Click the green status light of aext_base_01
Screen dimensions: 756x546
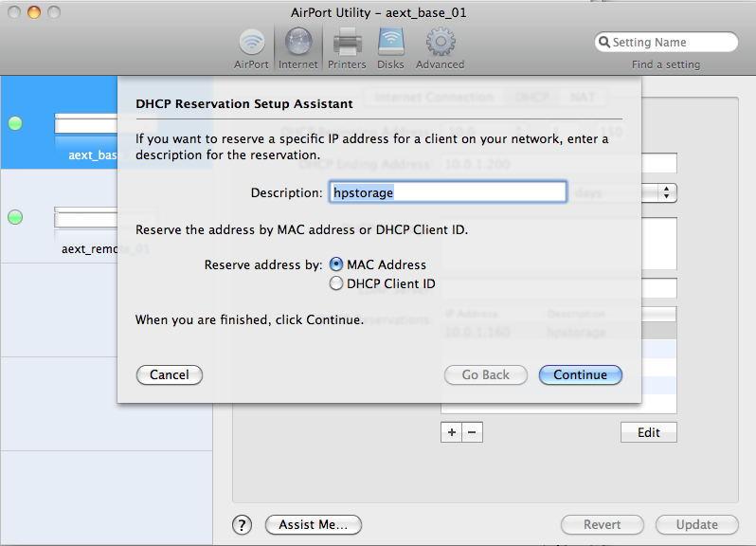coord(15,123)
